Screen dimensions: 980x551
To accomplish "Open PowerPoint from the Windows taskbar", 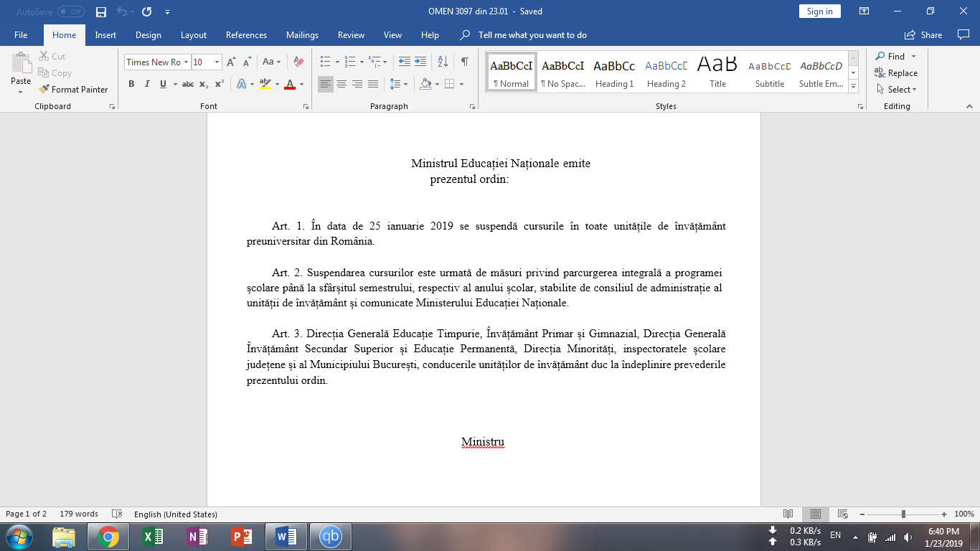I will point(240,537).
